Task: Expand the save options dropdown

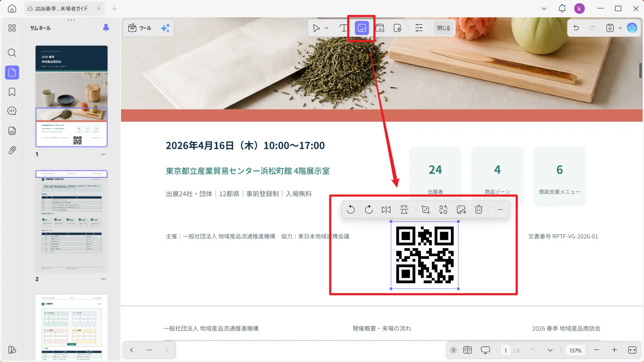Action: pos(620,28)
